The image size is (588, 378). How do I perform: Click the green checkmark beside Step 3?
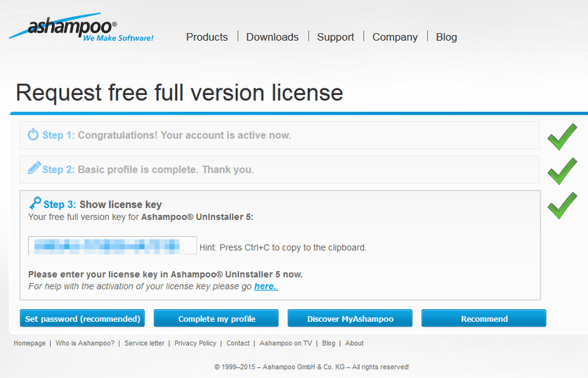point(562,205)
